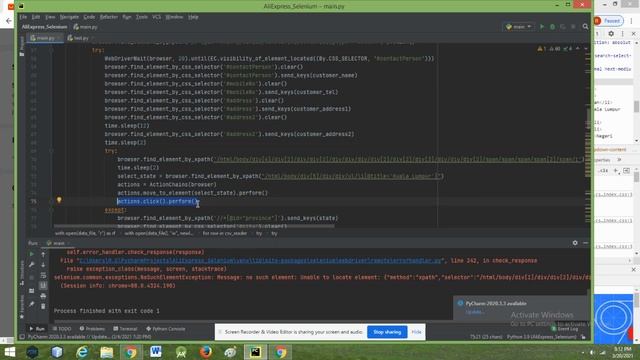
Task: Open file path link in traceback
Action: tap(261, 260)
